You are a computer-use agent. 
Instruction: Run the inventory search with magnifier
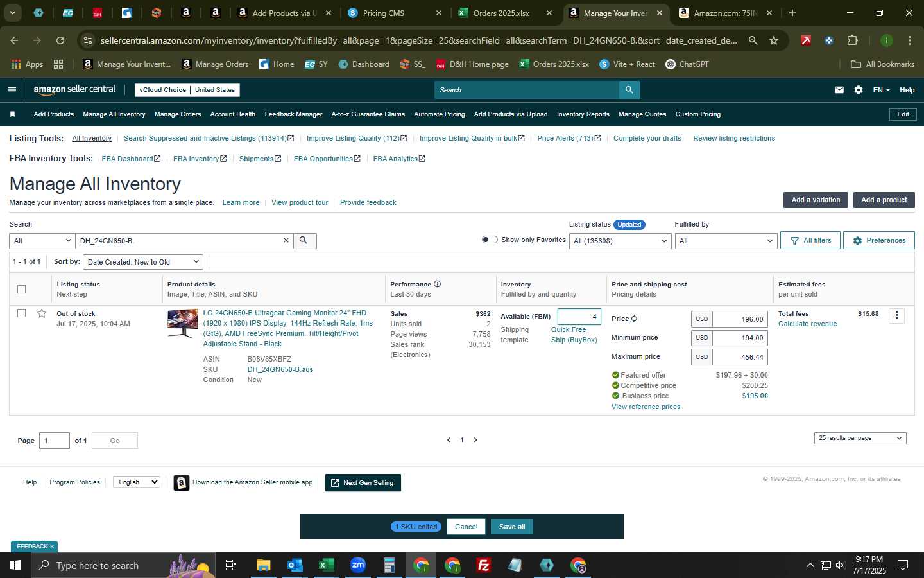pos(305,240)
